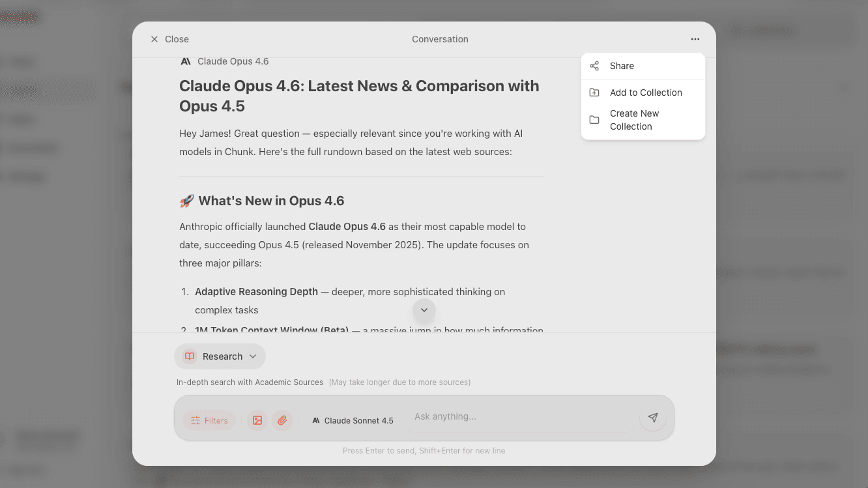The image size is (868, 488).
Task: Click the Ask anything input field
Action: point(521,416)
